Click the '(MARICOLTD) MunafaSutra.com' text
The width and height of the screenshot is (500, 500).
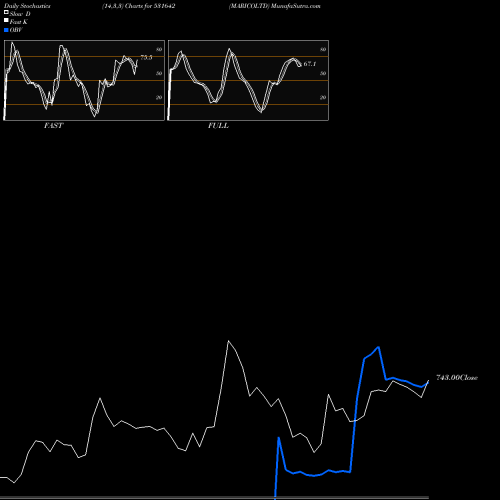275,6
